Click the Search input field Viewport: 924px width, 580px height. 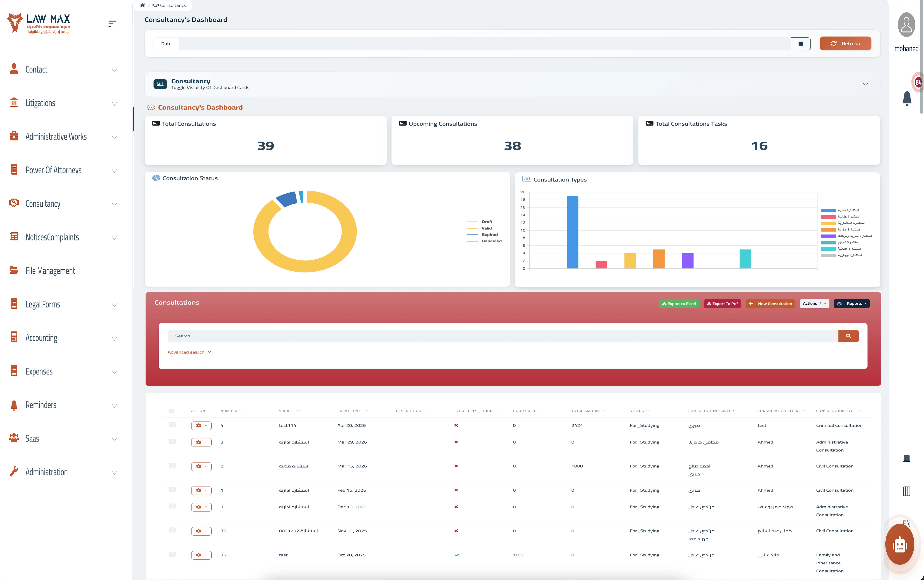click(x=503, y=336)
